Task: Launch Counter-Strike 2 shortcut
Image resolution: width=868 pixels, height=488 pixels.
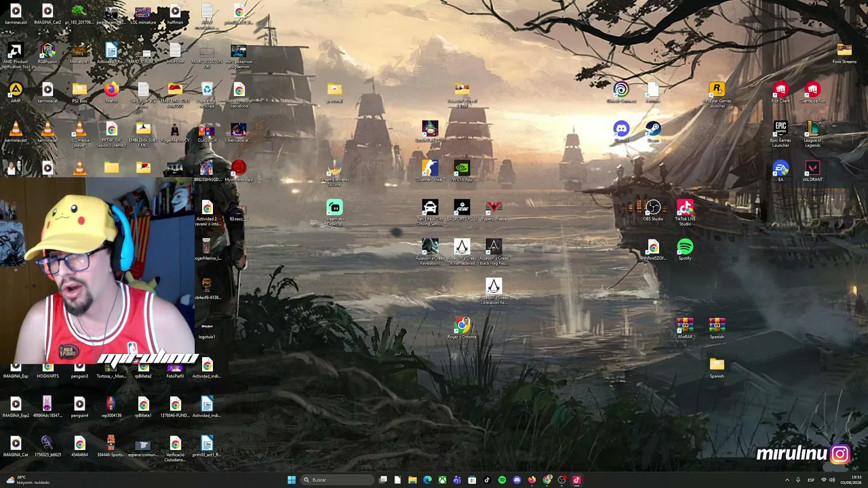Action: (x=430, y=171)
